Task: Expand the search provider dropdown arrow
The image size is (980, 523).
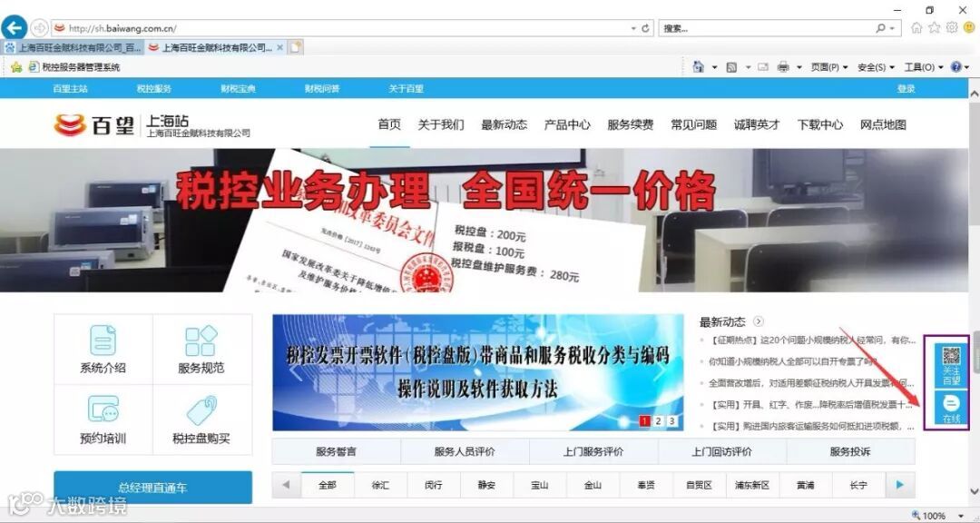Action: (892, 29)
